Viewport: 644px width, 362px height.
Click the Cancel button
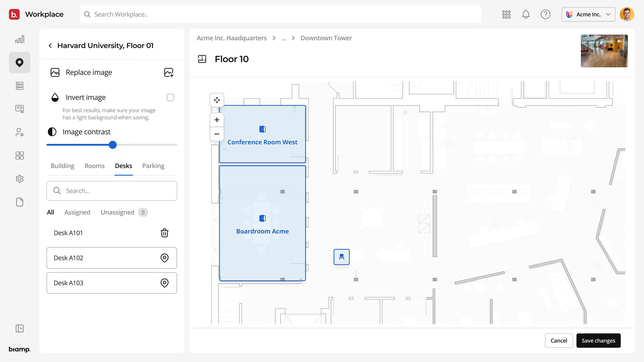point(559,341)
